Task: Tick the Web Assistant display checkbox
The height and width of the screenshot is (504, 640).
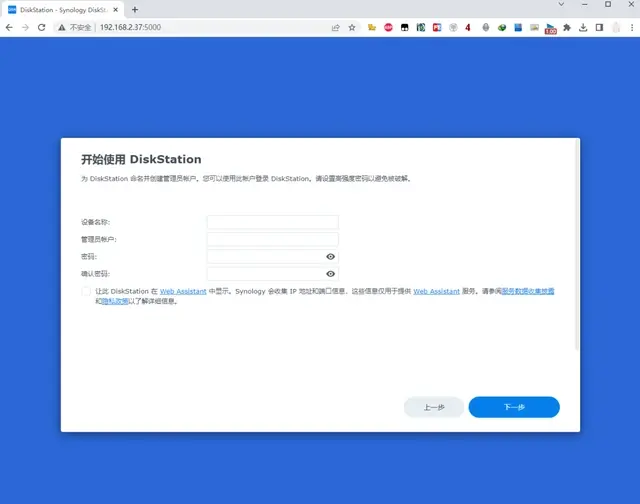Action: point(86,291)
